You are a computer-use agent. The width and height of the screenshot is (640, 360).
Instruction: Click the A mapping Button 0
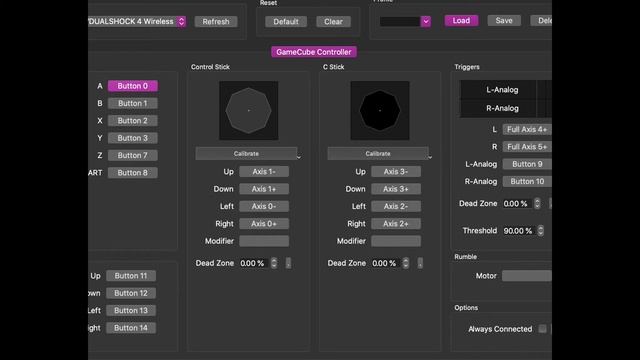pyautogui.click(x=133, y=86)
